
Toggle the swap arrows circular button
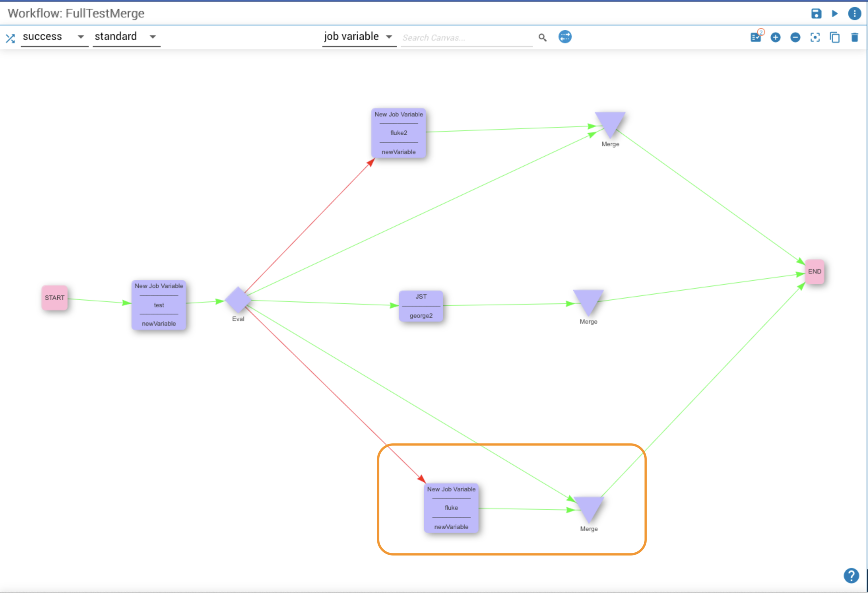point(565,37)
